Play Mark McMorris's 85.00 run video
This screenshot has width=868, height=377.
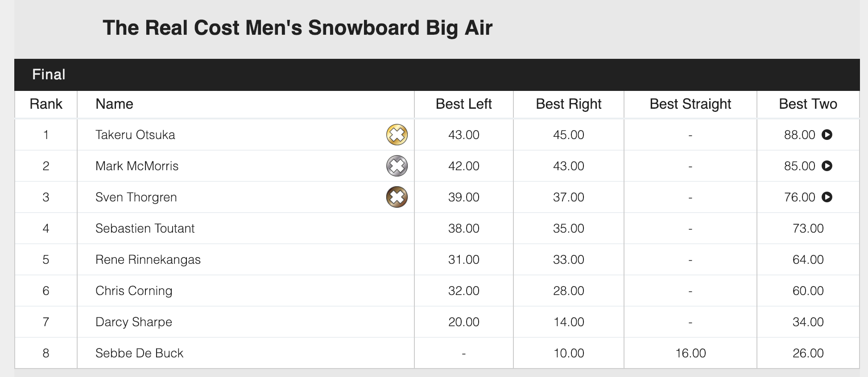827,166
